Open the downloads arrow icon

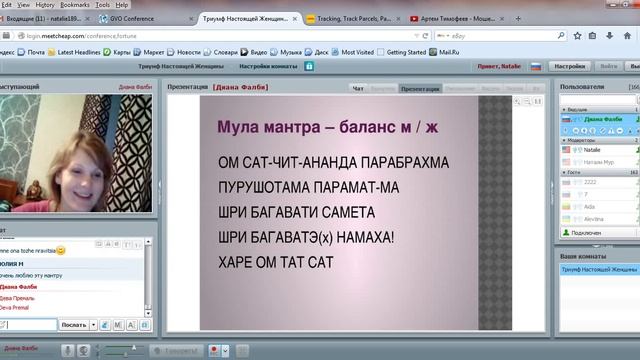tap(609, 36)
